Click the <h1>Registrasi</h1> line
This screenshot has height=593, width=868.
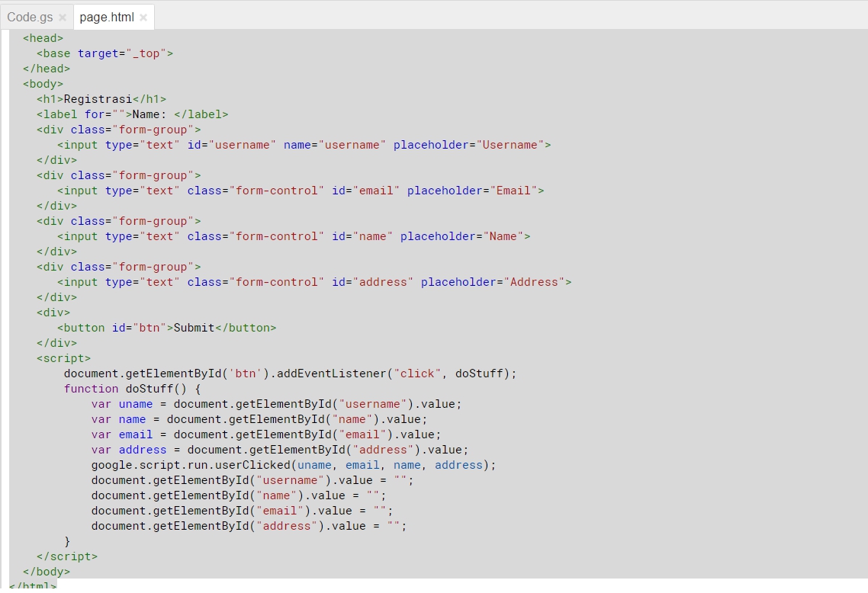click(101, 99)
